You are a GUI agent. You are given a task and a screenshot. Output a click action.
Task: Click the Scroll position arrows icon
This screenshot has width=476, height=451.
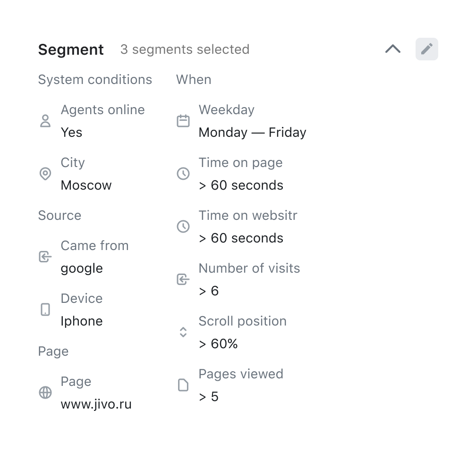pos(183,333)
